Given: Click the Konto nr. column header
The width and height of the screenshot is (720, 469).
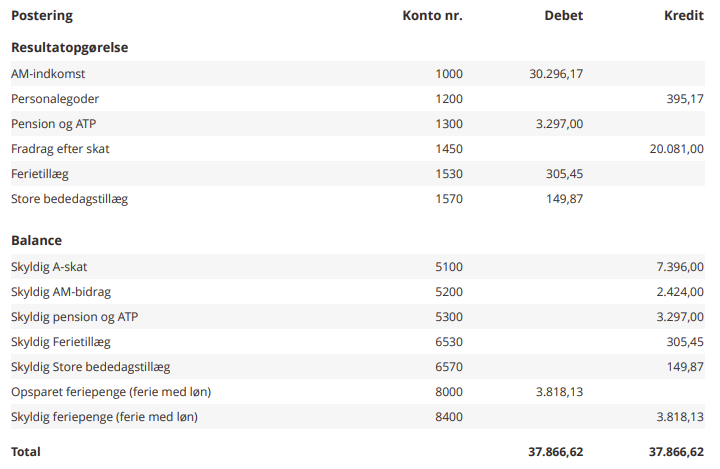Looking at the screenshot, I should coord(432,16).
